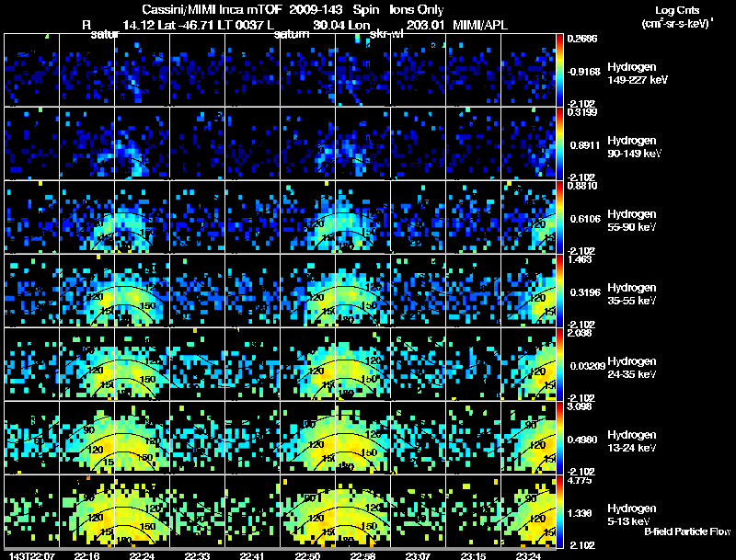
Task: Click the color bar beside Hydrogen 5-13 keV
Action: [x=559, y=511]
